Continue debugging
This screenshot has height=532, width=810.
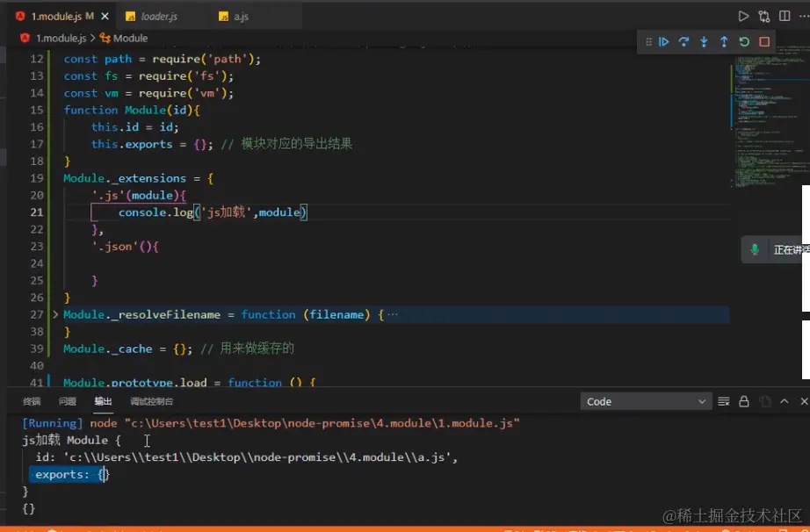pyautogui.click(x=664, y=42)
